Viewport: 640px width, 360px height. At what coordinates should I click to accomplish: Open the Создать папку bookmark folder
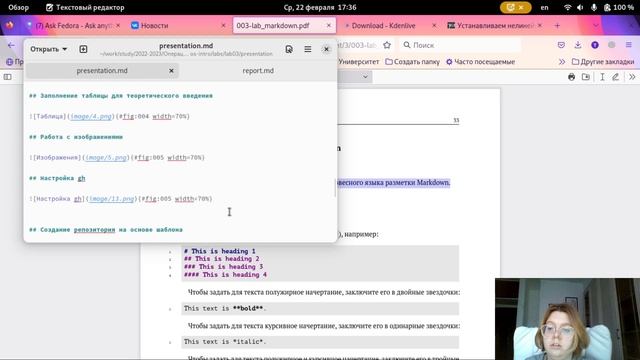tap(413, 62)
